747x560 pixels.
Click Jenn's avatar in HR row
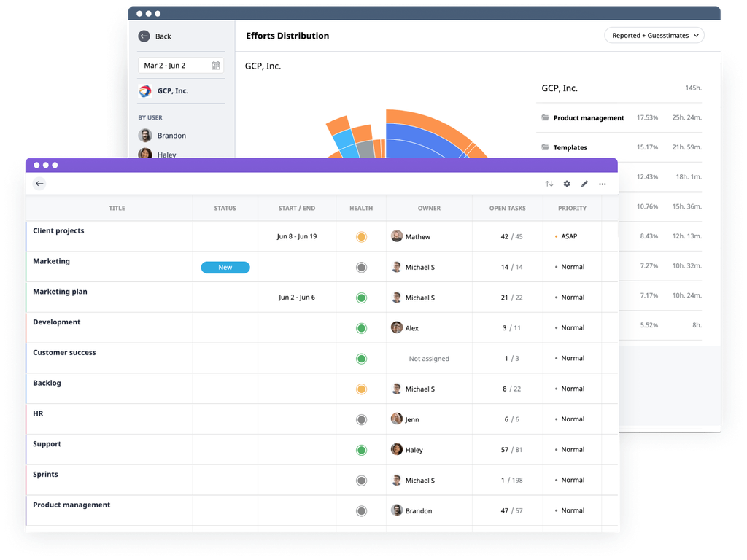[x=396, y=419]
